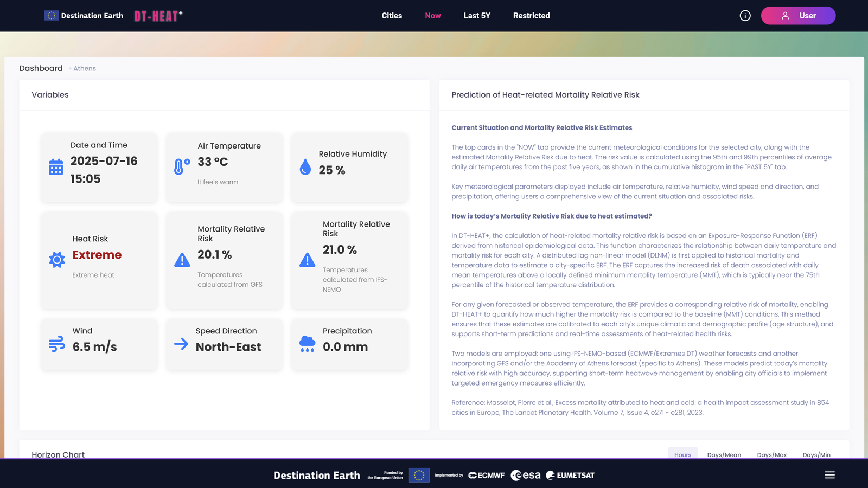This screenshot has height=488, width=868.
Task: Click the User account button
Action: [798, 16]
